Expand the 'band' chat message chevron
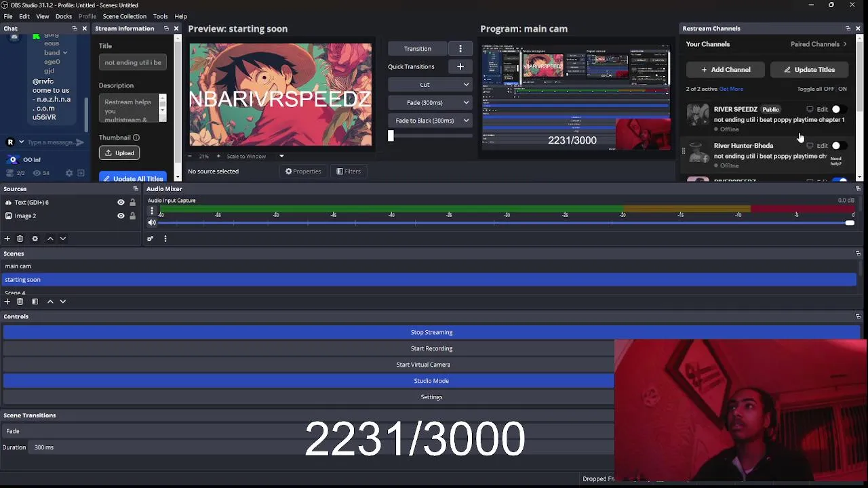This screenshot has width=868, height=488. point(65,53)
